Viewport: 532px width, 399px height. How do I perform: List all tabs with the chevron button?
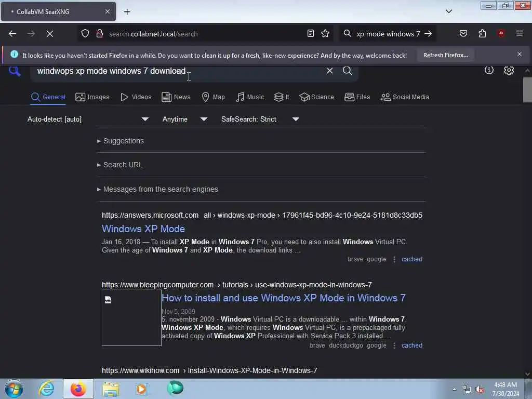(449, 11)
